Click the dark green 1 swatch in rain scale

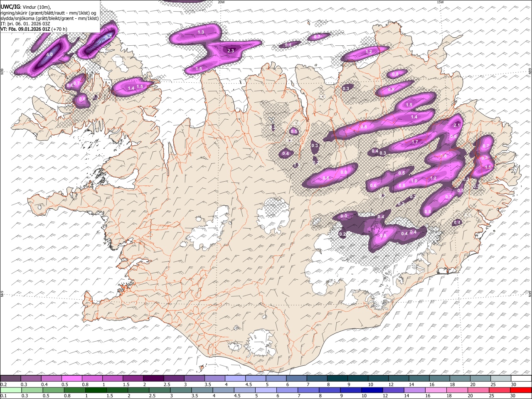coord(96,390)
